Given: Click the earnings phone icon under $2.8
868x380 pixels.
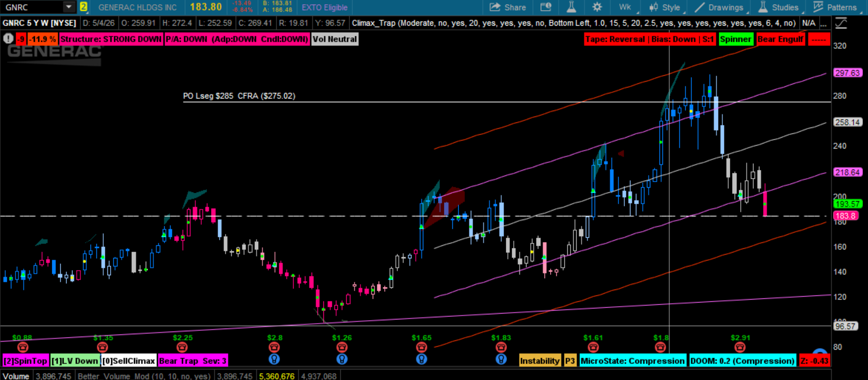Looking at the screenshot, I should [274, 347].
